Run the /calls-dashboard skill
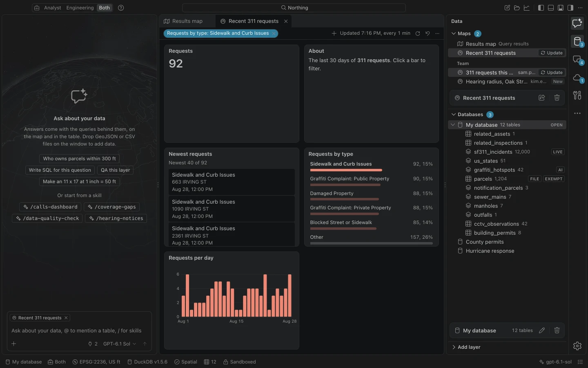 (50, 207)
